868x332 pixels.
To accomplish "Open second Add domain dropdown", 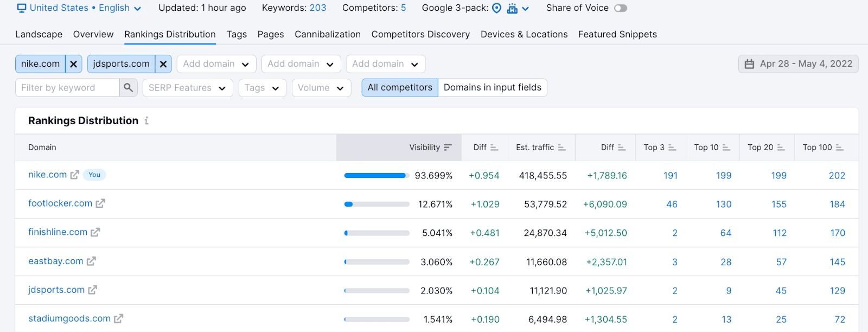I will click(301, 64).
